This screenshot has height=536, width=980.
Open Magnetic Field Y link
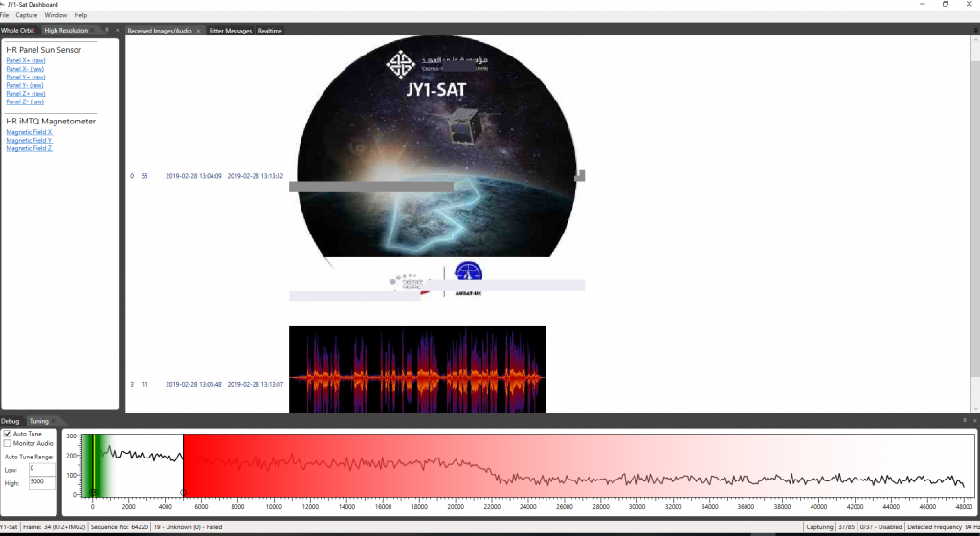pos(30,140)
